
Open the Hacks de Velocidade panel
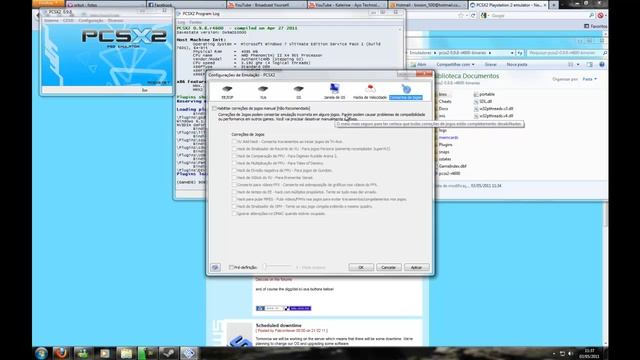(370, 92)
